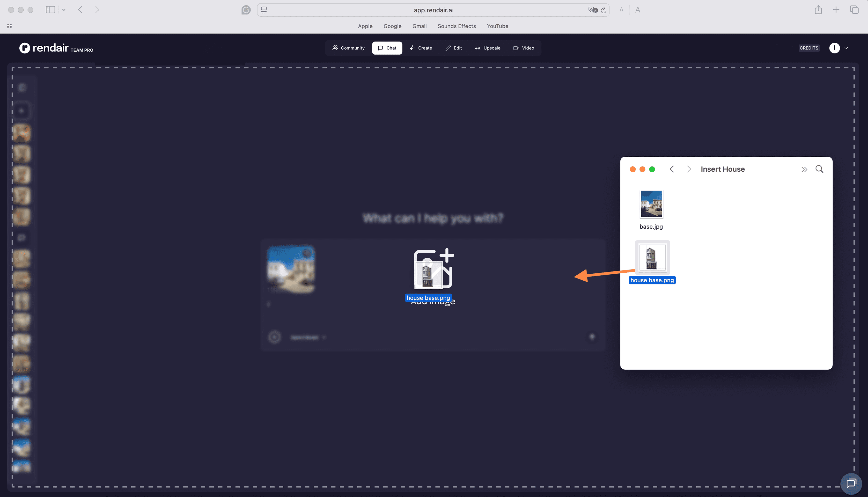Click the translate page icon
This screenshot has width=868, height=497.
click(593, 10)
